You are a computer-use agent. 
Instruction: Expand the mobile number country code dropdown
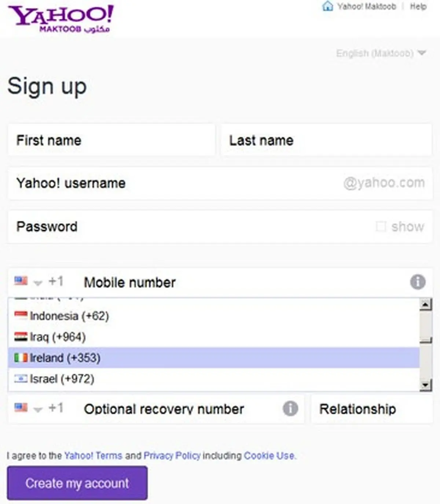(x=38, y=282)
